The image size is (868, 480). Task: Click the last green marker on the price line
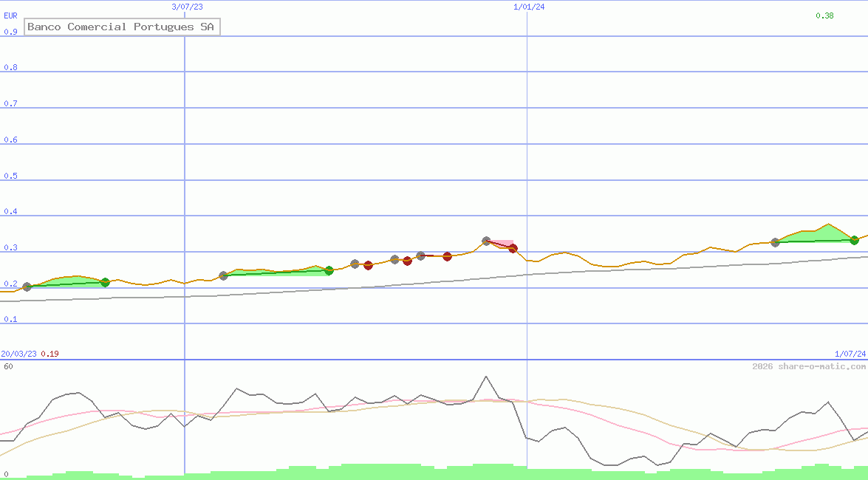coord(854,240)
